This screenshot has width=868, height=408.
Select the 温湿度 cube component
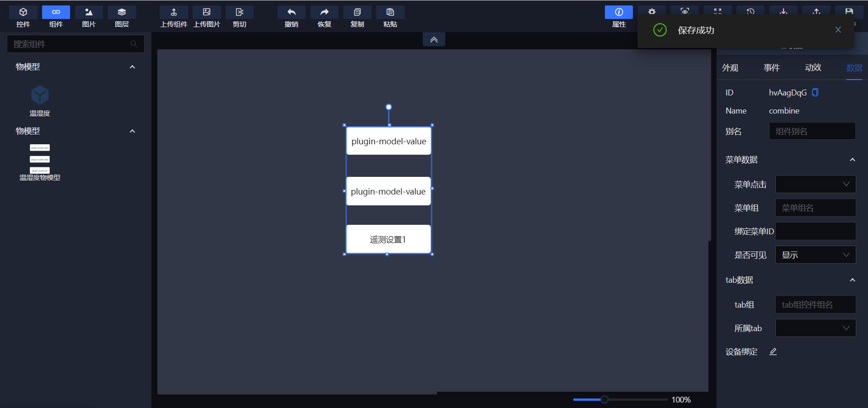[x=40, y=95]
